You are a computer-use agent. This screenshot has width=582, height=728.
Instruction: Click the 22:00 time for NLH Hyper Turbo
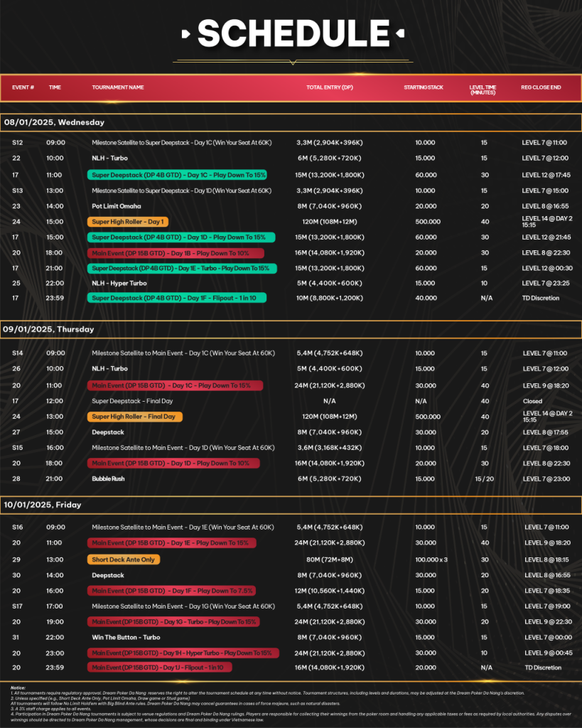point(55,283)
